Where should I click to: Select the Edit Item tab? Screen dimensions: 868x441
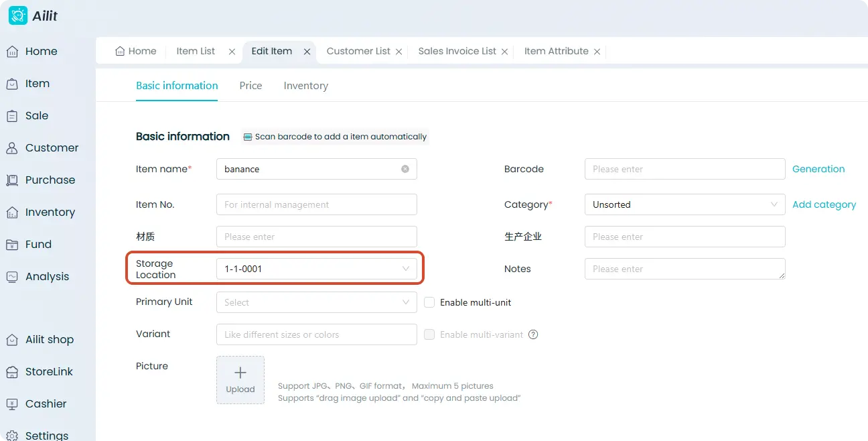coord(272,51)
